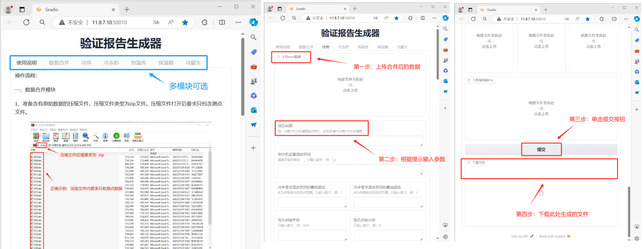Toggle split screen in the left browser window
This screenshot has height=249, width=644.
click(x=222, y=22)
